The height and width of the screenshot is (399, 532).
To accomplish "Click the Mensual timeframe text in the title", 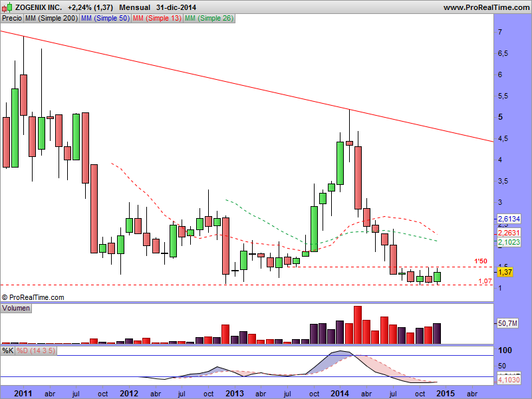I will click(135, 7).
